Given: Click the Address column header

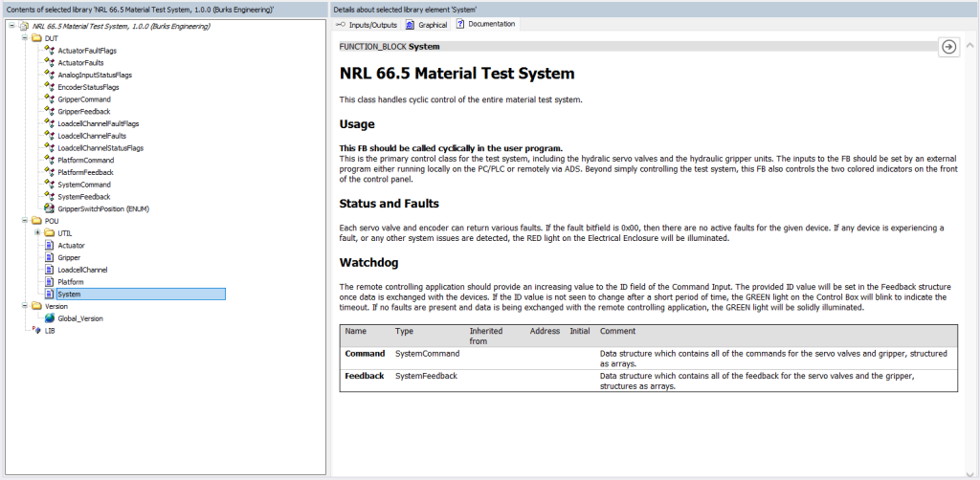Looking at the screenshot, I should (545, 331).
